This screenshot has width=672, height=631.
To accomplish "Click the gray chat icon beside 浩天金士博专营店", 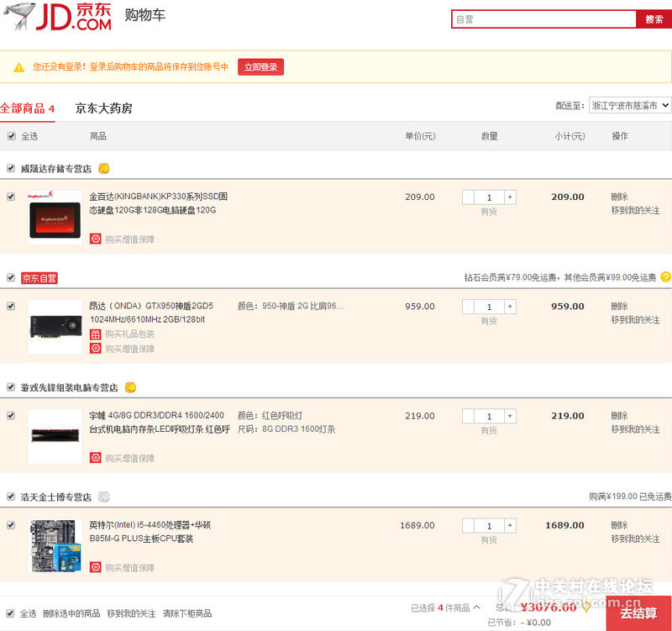I will coord(103,497).
